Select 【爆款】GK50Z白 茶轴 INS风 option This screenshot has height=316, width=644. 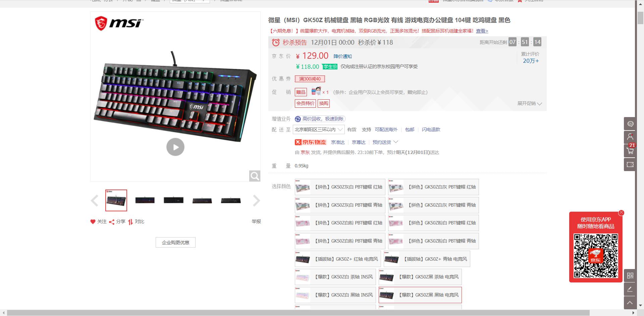tap(335, 277)
